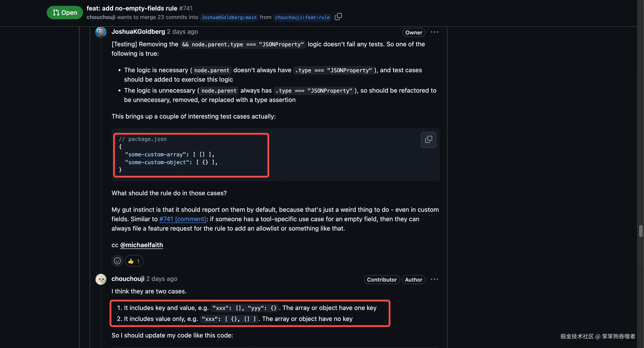The width and height of the screenshot is (644, 348).
Task: Click the Contributor badge label
Action: (x=381, y=280)
